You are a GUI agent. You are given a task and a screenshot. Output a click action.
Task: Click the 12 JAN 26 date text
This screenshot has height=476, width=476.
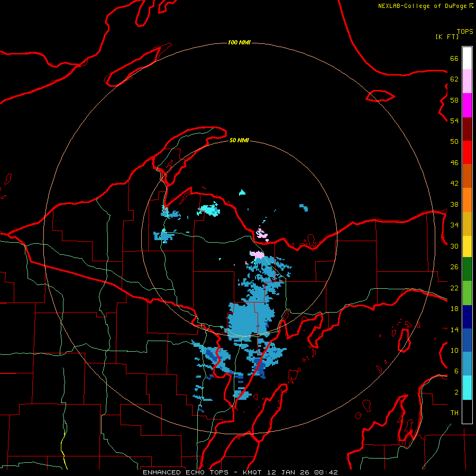(289, 472)
